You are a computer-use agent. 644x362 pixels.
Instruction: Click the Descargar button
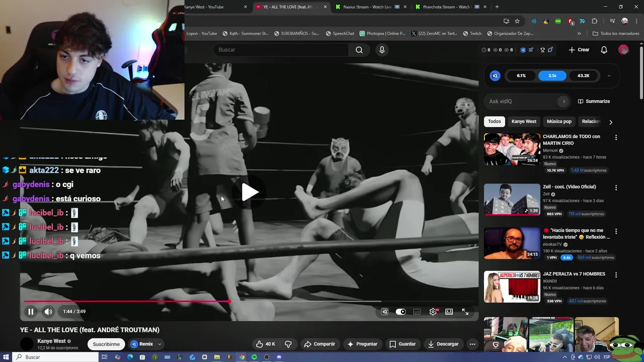(x=443, y=344)
